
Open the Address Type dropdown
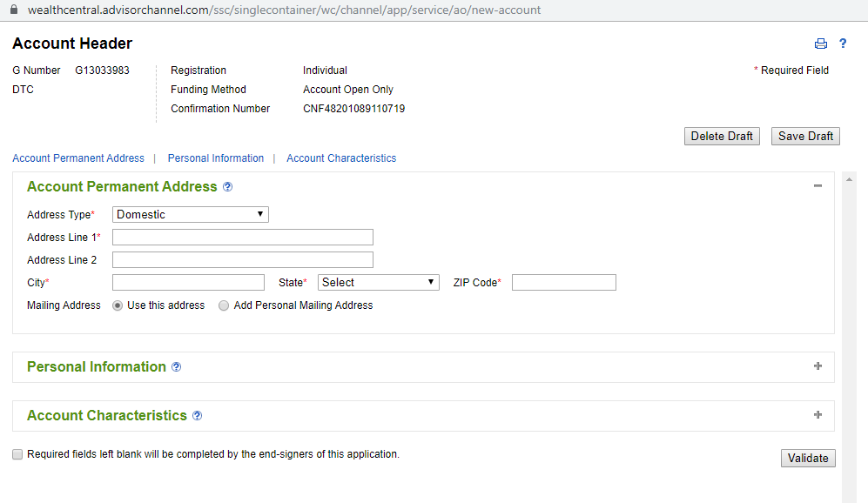coord(190,214)
